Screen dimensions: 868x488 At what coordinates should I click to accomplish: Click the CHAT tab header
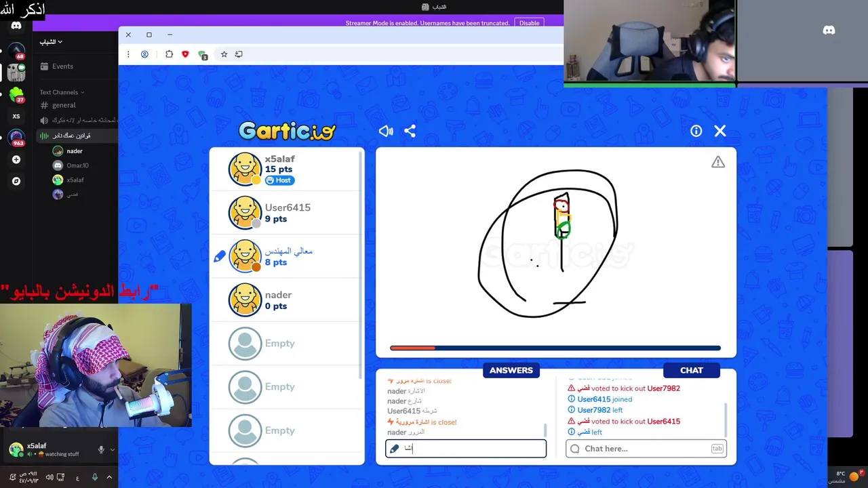(x=692, y=370)
